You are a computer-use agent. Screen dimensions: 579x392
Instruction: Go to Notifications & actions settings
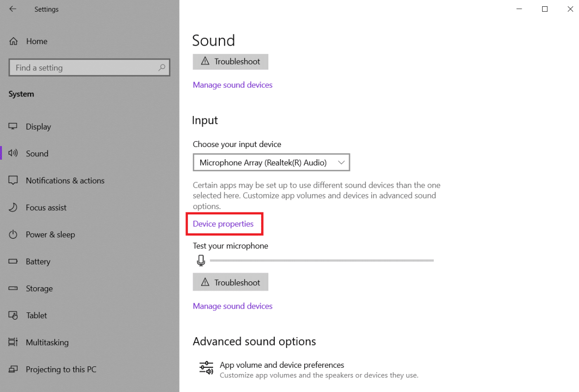(65, 180)
